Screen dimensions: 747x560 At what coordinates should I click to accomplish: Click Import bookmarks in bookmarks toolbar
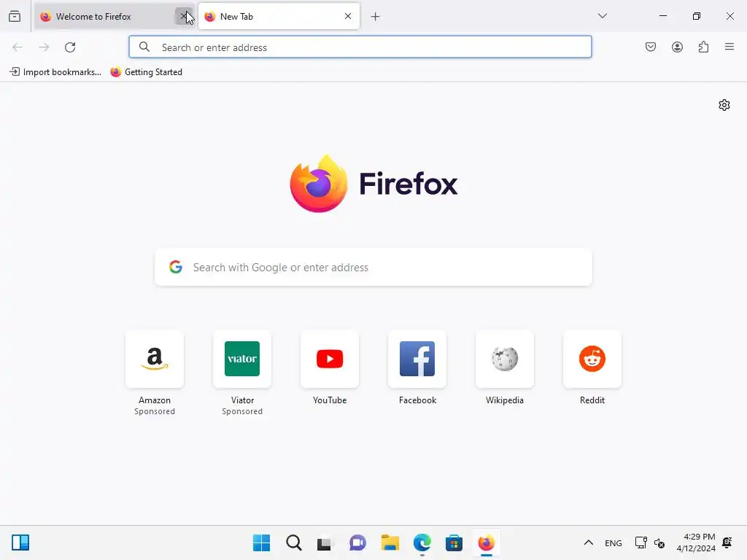(55, 72)
